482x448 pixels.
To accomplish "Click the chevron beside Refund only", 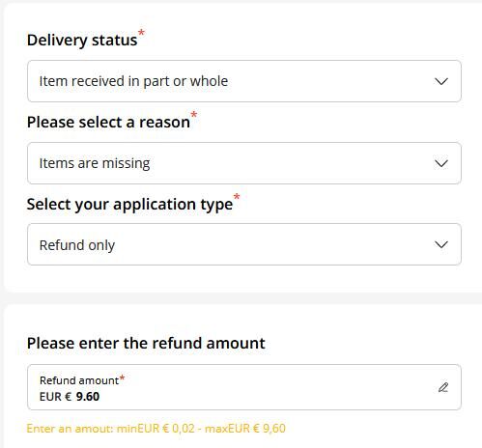I will [x=441, y=244].
